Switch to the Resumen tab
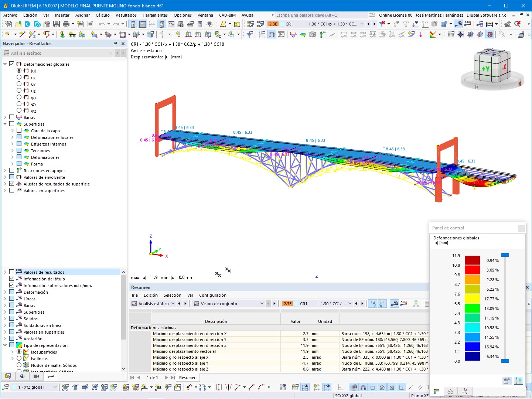 (x=188, y=378)
